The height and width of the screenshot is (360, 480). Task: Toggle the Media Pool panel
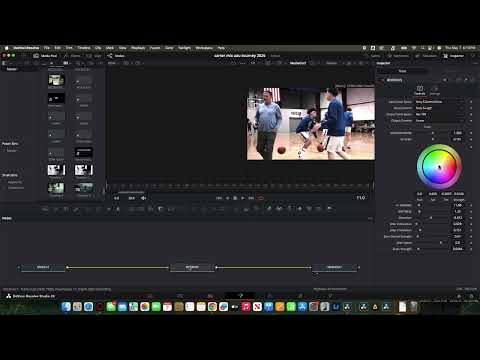tap(45, 56)
